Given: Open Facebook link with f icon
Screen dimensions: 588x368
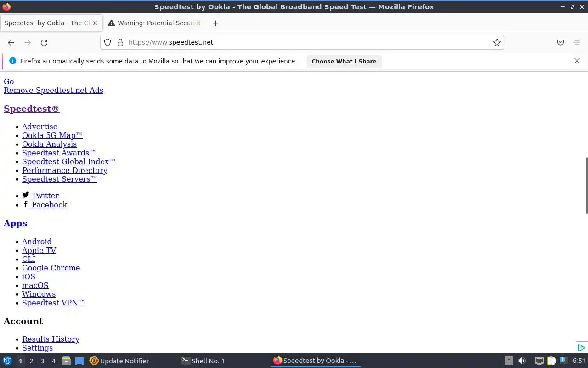Looking at the screenshot, I should tap(45, 205).
